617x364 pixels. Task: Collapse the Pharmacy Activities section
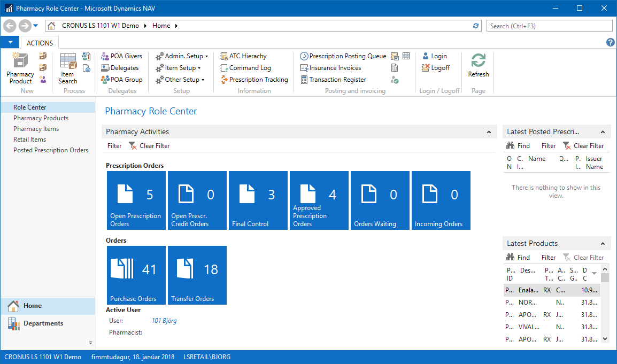(489, 132)
